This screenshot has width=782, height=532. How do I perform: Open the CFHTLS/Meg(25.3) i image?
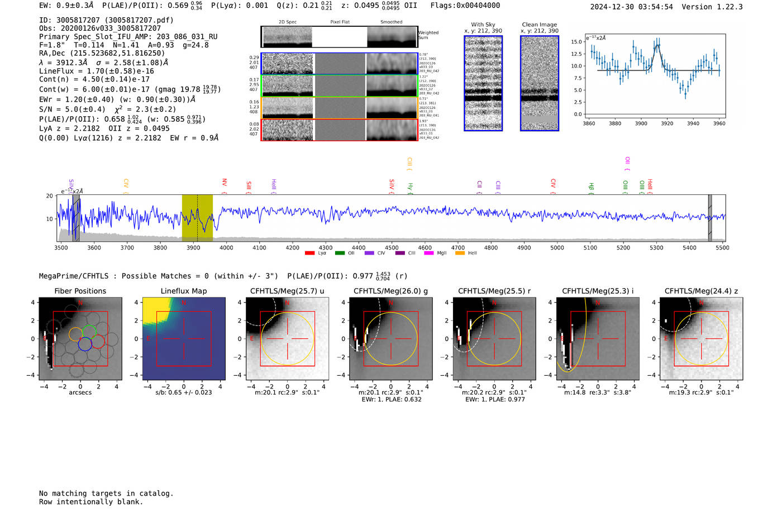pyautogui.click(x=598, y=339)
